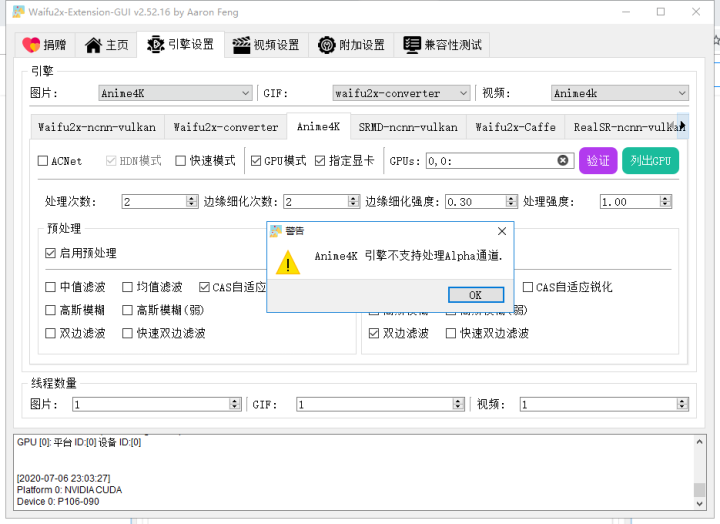
Task: Adjust the 边缘细化次数 spinner arrows
Action: tap(354, 201)
